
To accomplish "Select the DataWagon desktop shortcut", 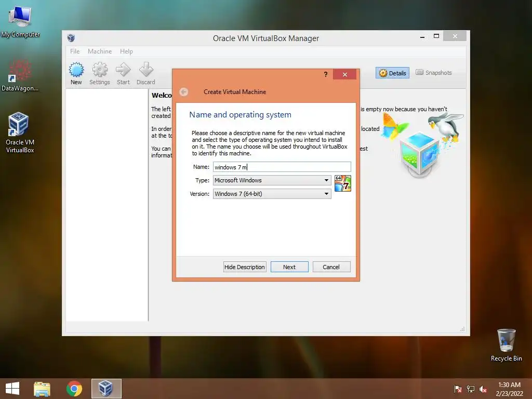I will [20, 75].
